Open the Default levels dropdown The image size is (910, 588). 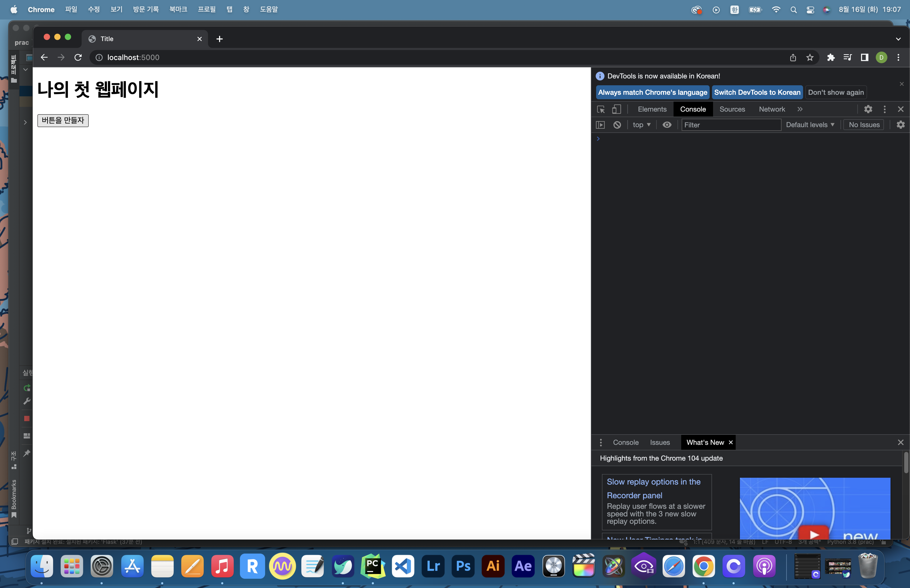(810, 125)
